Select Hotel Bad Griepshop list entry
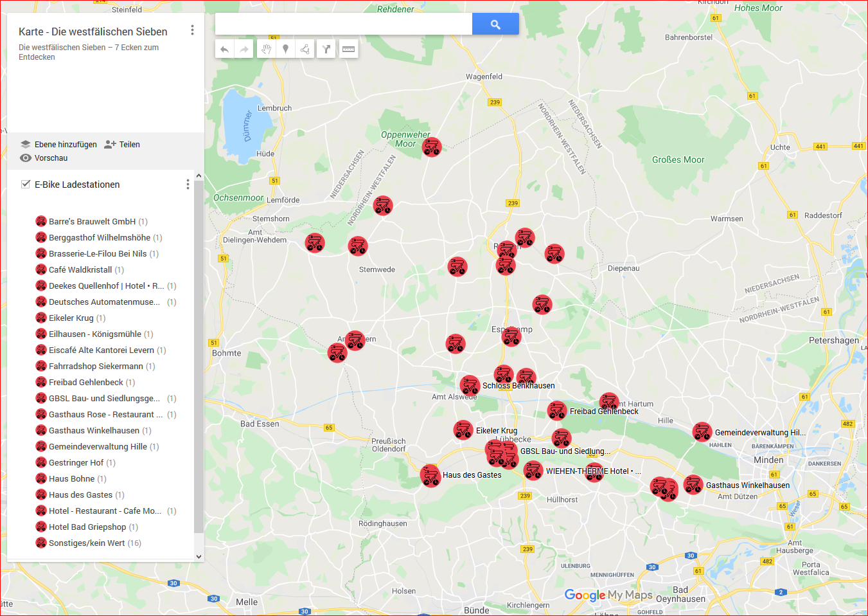This screenshot has height=616, width=868. [87, 527]
